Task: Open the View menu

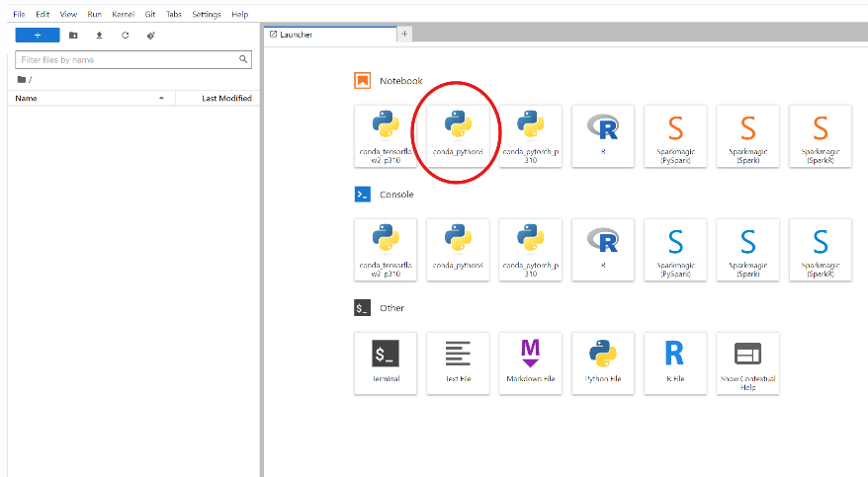Action: coord(68,15)
